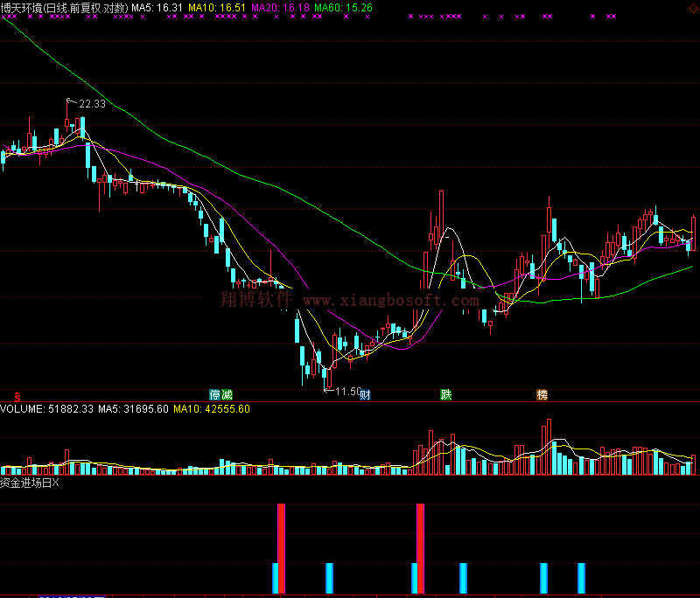700x598 pixels.
Task: Select the MA20: 16.18 legend
Action: tap(280, 8)
